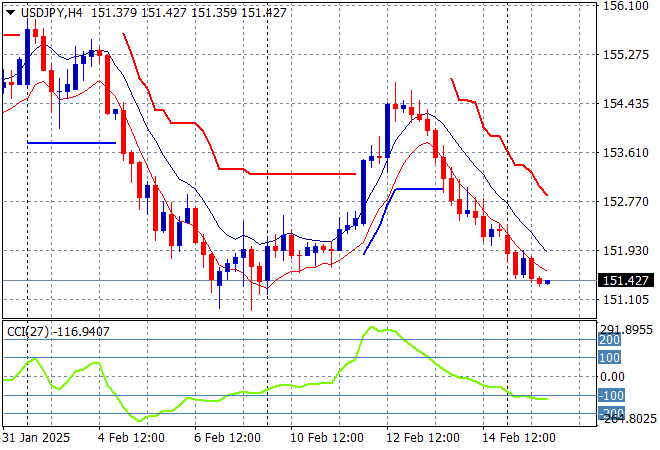660x450 pixels.
Task: Select the left blue horizontal level line
Action: click(70, 143)
